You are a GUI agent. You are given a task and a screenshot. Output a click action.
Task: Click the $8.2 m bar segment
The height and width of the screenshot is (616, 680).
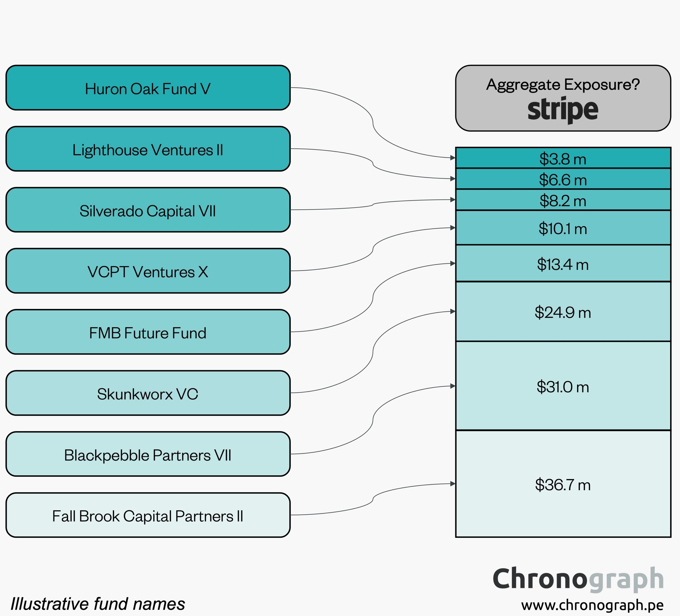coord(563,200)
